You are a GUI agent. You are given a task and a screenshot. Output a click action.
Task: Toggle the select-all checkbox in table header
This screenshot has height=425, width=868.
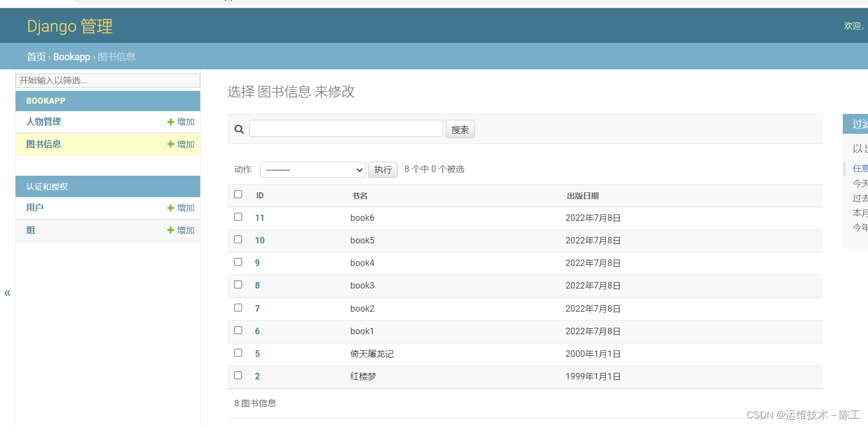pos(238,195)
